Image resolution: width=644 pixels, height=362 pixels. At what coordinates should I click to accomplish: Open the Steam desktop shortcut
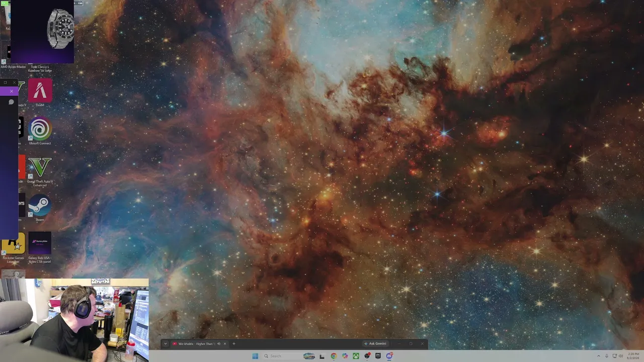[x=40, y=209]
